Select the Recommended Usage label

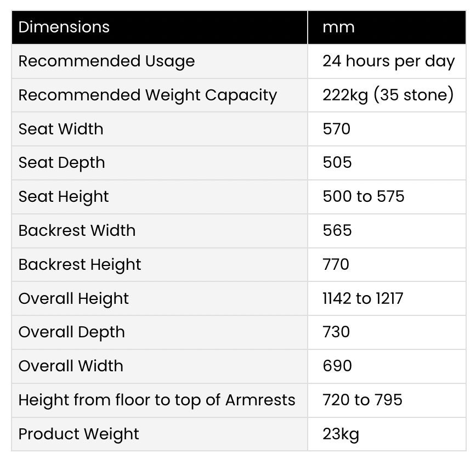(x=106, y=61)
